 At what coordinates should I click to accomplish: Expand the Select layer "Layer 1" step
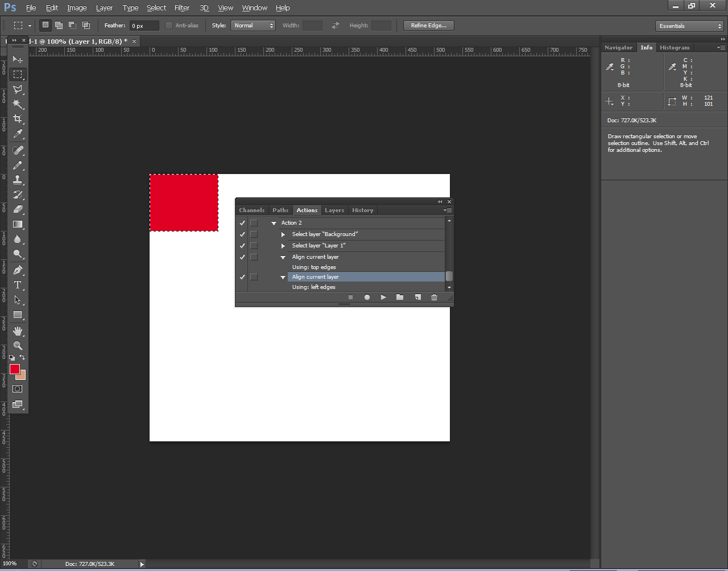(x=283, y=246)
